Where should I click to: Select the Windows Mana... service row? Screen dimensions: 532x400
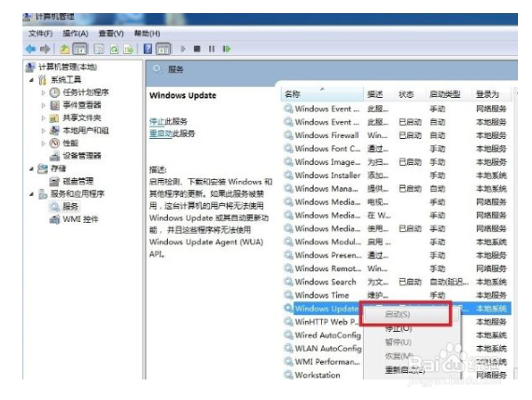click(x=397, y=189)
